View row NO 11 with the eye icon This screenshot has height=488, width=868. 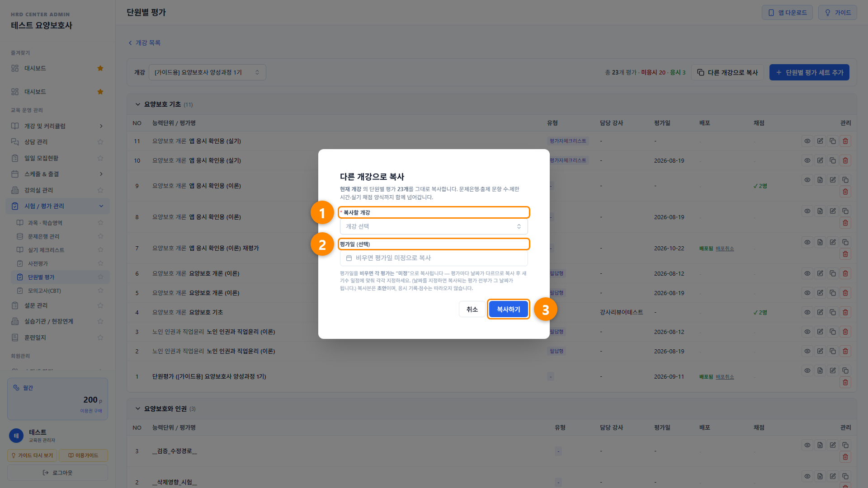click(x=807, y=141)
